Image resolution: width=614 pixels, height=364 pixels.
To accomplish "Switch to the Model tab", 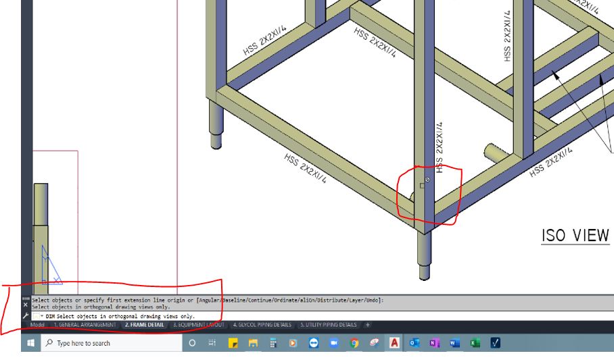I will click(37, 325).
